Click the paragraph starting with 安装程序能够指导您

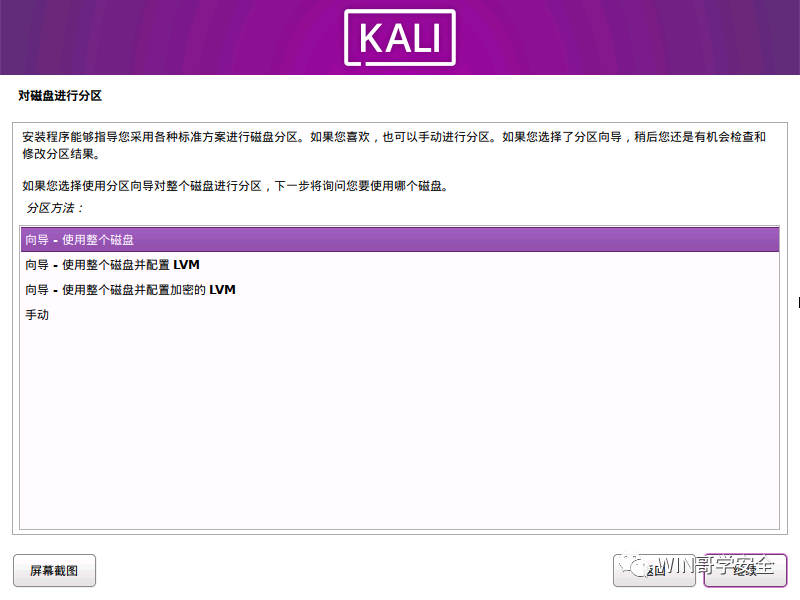393,145
